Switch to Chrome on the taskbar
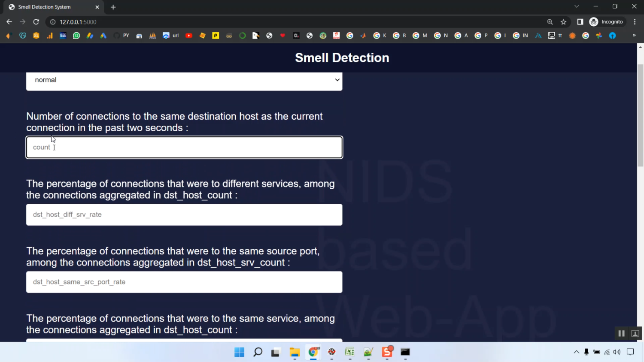 point(313,352)
